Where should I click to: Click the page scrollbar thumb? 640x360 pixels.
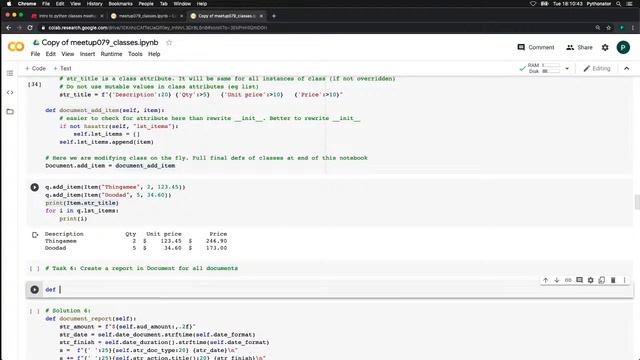637,202
